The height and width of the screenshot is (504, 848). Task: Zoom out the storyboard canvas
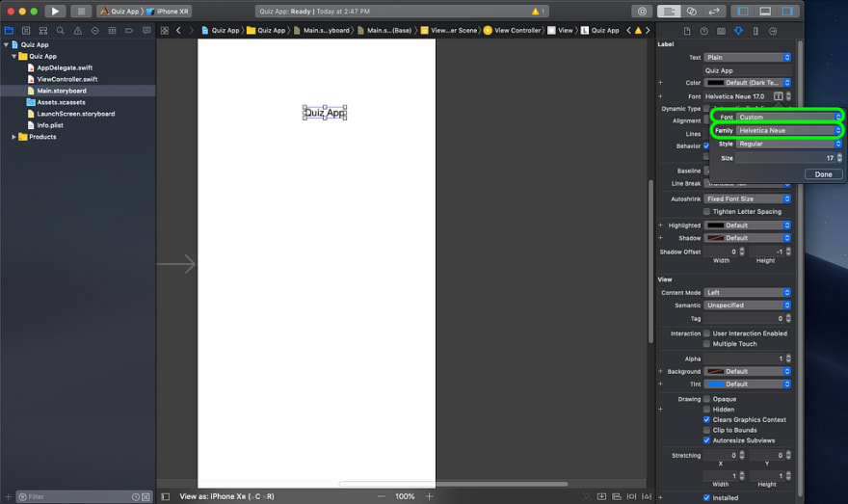coord(382,496)
